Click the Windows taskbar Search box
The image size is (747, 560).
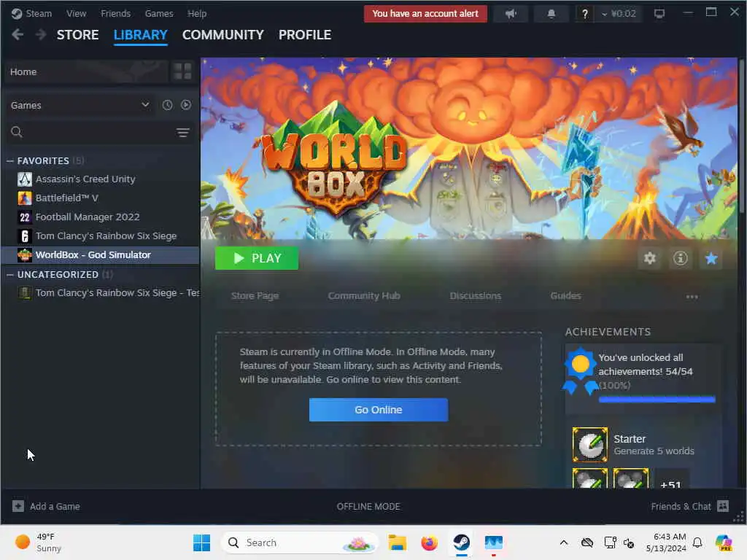(299, 542)
